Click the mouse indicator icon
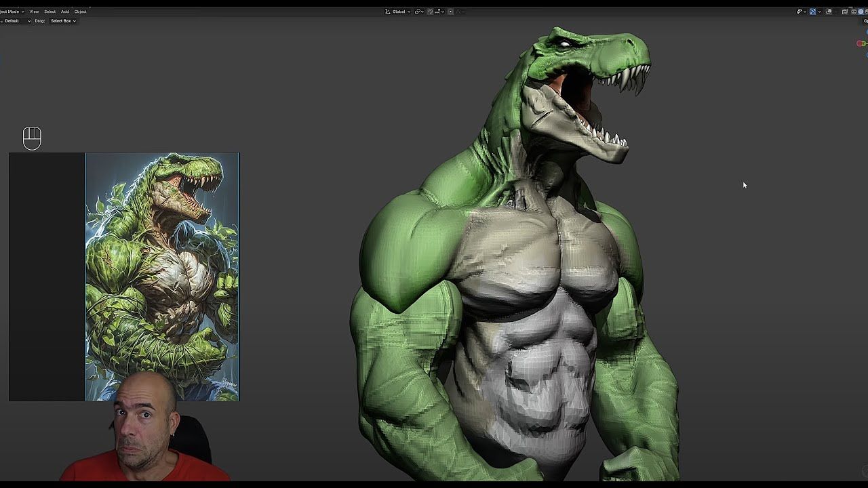This screenshot has width=868, height=488. coord(32,138)
